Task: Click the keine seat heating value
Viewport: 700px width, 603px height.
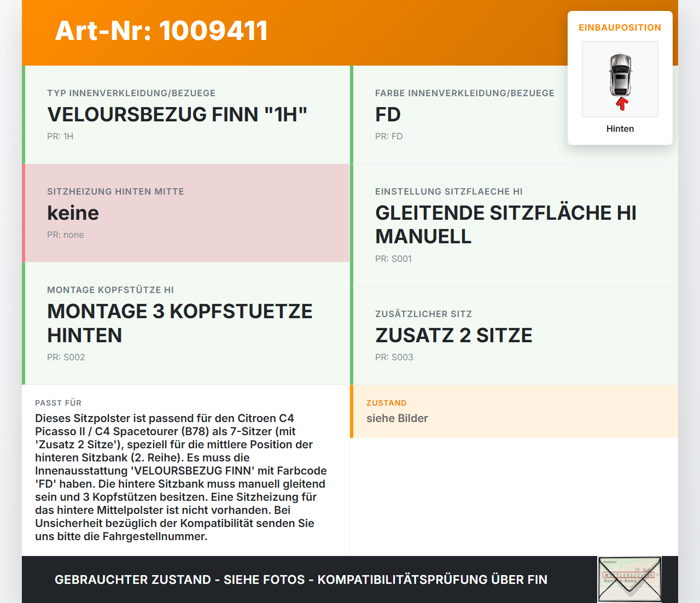Action: point(73,213)
